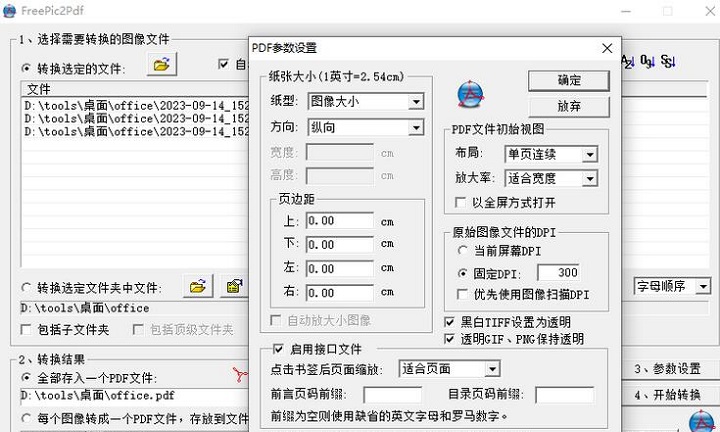Toggle 透明GIF、PNG保持透明 checkbox
The width and height of the screenshot is (720, 432).
coord(450,339)
